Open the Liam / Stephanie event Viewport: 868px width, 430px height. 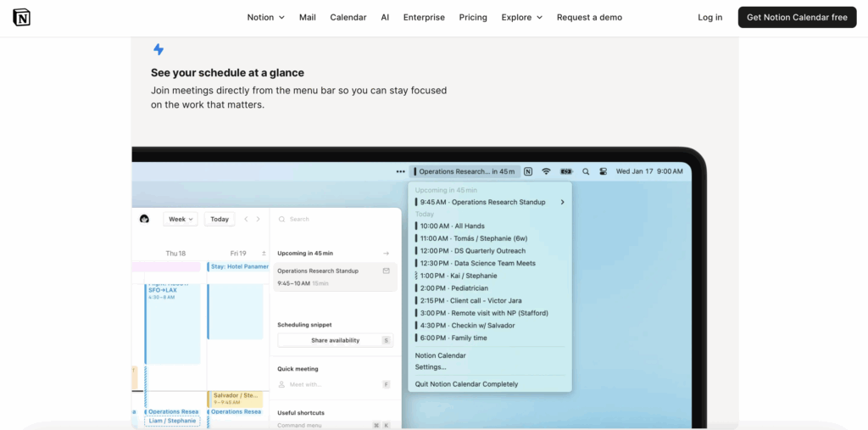pos(172,421)
